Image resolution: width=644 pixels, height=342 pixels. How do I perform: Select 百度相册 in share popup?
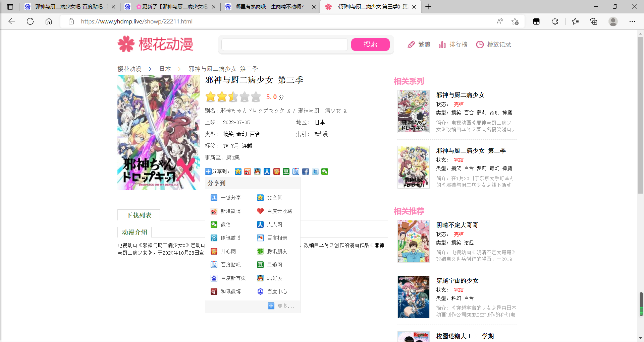pos(272,238)
